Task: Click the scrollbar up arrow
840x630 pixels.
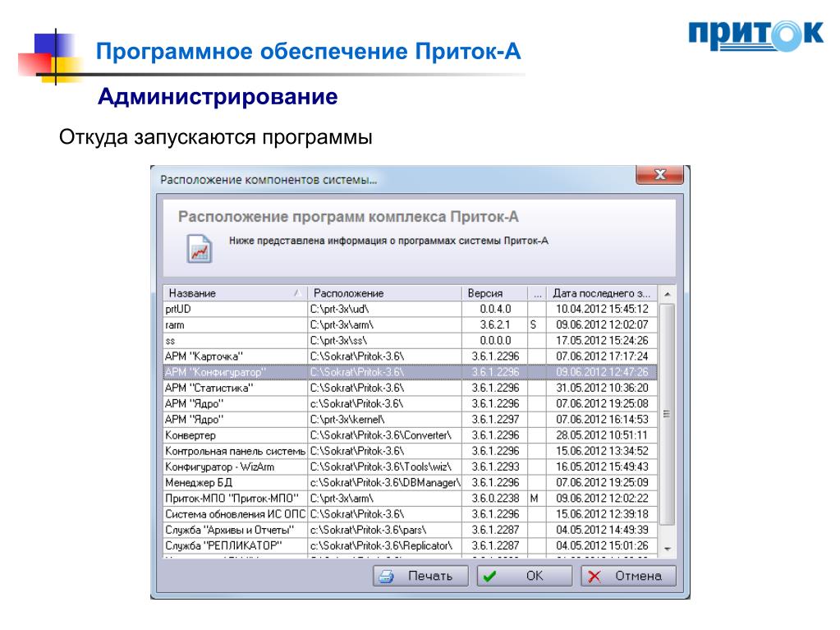Action: [x=667, y=294]
